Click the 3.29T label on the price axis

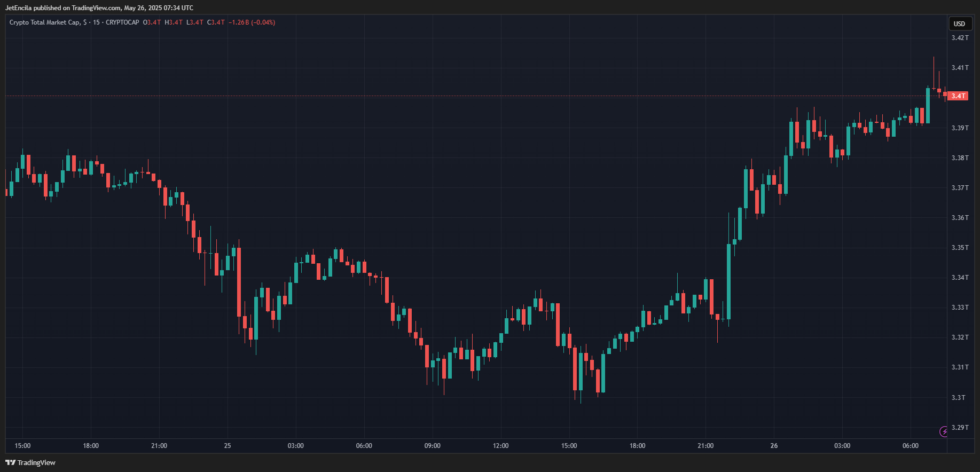960,428
